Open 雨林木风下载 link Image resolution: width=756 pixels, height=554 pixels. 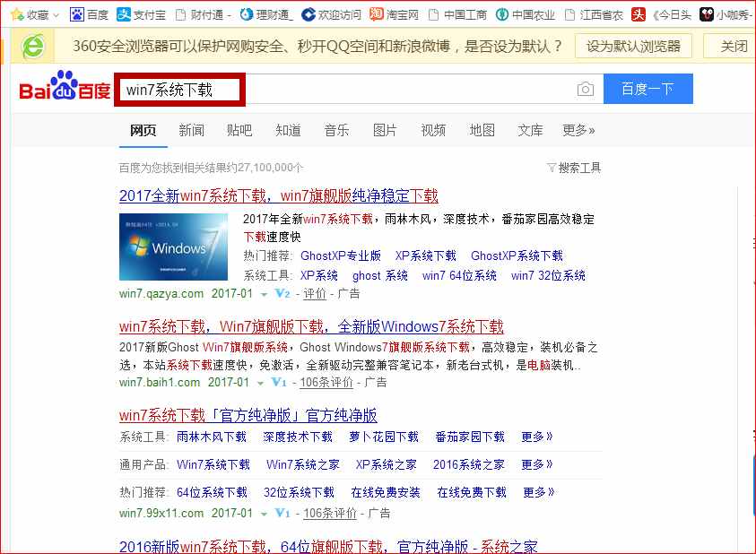pyautogui.click(x=212, y=437)
